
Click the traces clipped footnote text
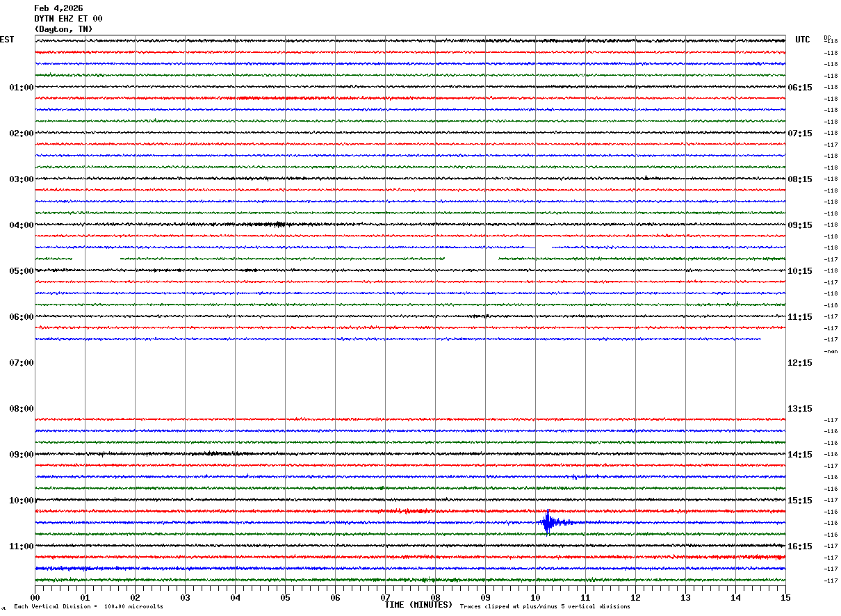(x=545, y=606)
